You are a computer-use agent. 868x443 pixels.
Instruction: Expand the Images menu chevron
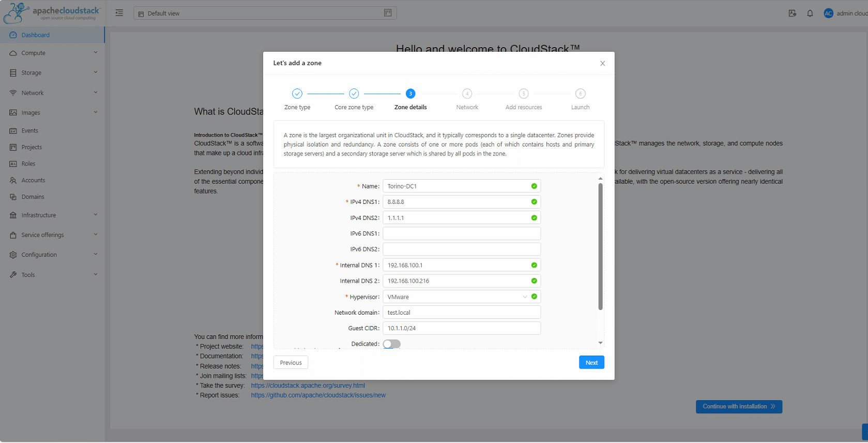[96, 112]
